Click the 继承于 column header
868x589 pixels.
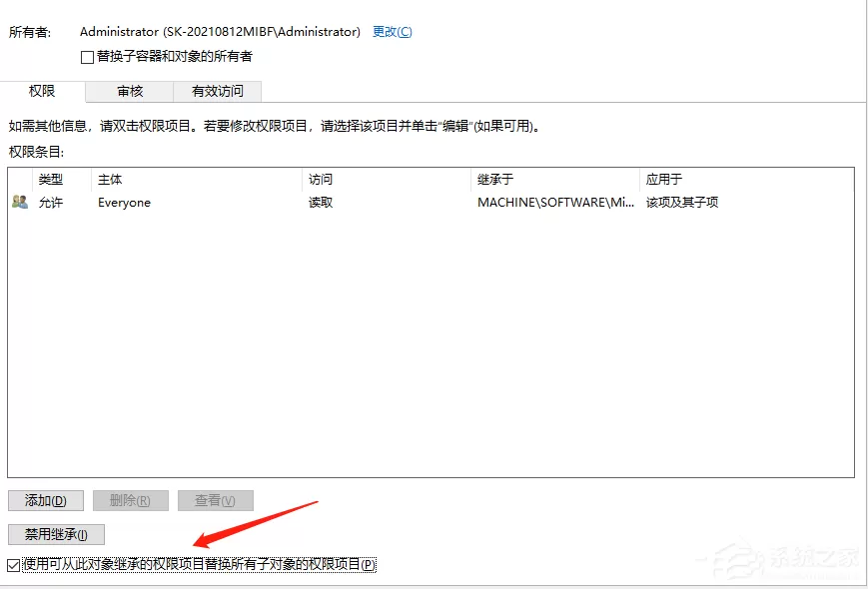[494, 179]
